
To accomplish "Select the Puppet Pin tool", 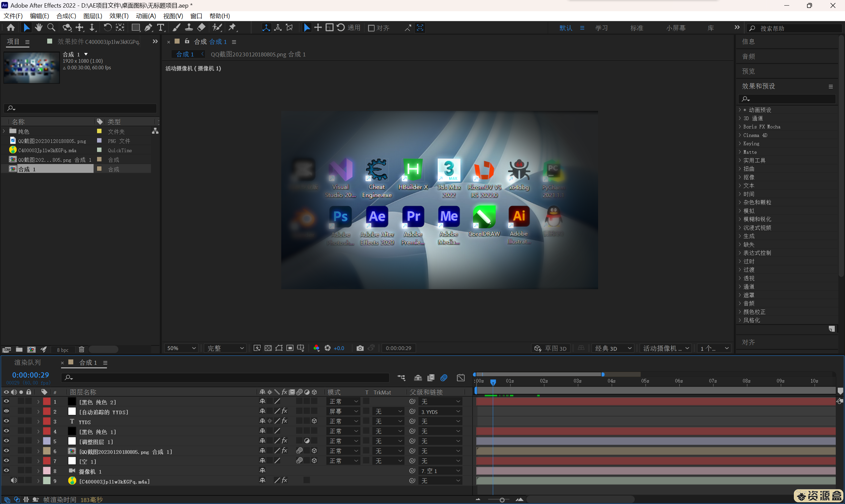I will click(x=232, y=27).
